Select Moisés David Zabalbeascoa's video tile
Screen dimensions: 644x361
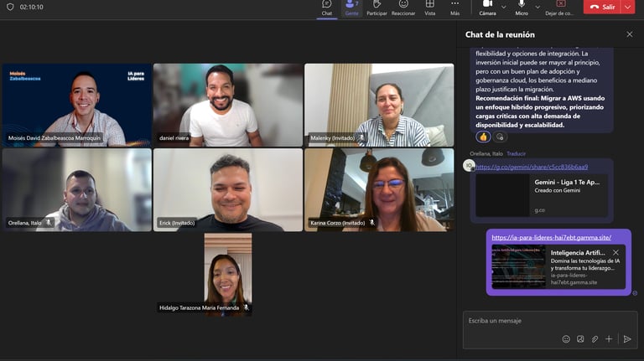pyautogui.click(x=77, y=105)
